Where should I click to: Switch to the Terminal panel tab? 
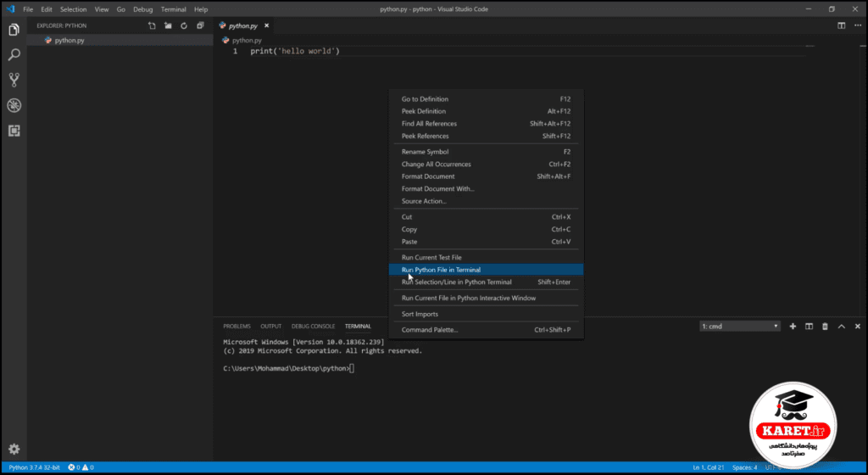358,326
